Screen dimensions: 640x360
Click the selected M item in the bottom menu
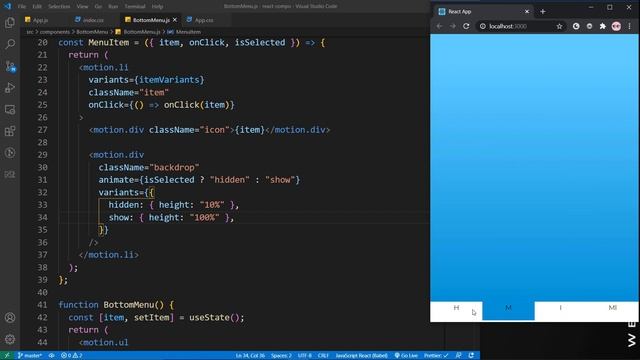508,311
